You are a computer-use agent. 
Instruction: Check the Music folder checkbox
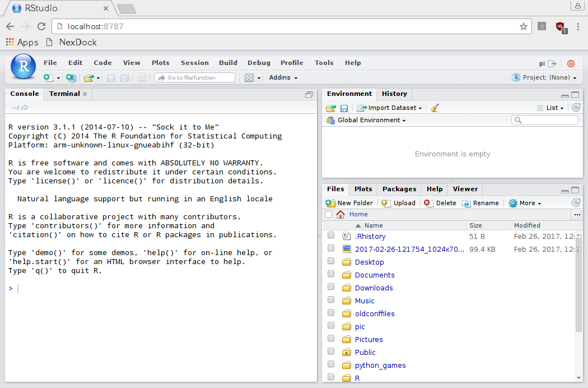click(331, 299)
